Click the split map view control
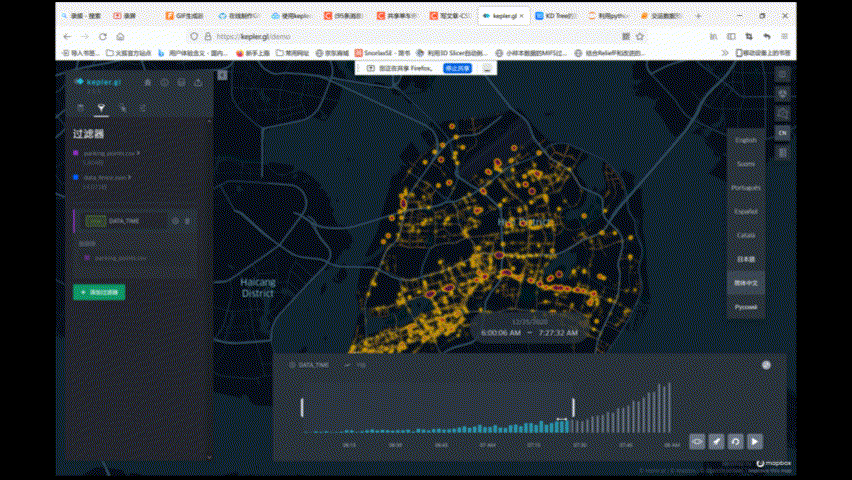 click(782, 74)
